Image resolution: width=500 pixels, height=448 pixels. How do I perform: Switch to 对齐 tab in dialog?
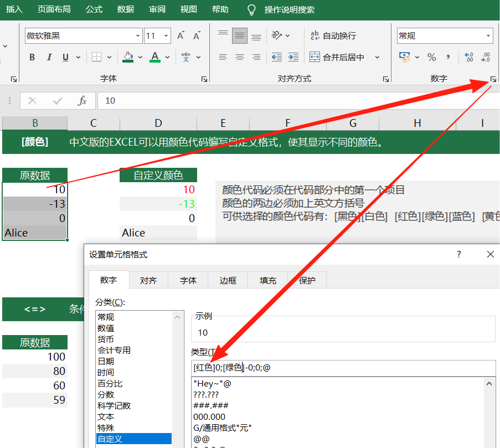click(x=148, y=280)
